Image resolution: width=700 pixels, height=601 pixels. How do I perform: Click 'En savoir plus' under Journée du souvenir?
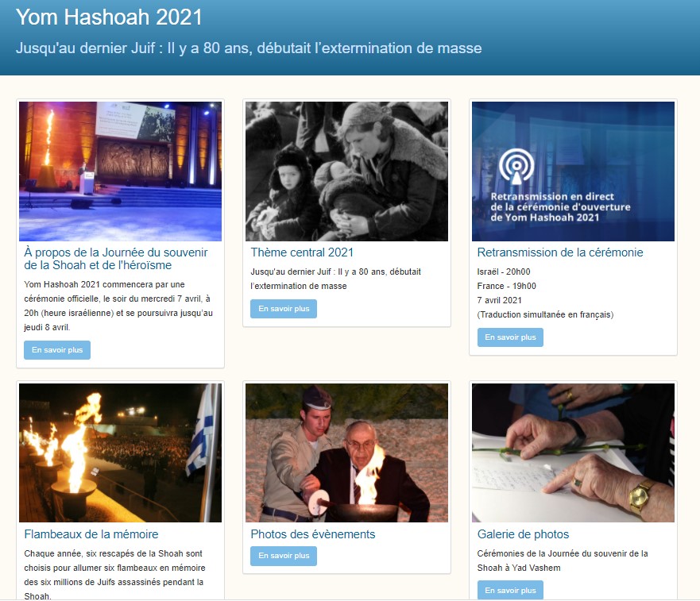click(57, 350)
